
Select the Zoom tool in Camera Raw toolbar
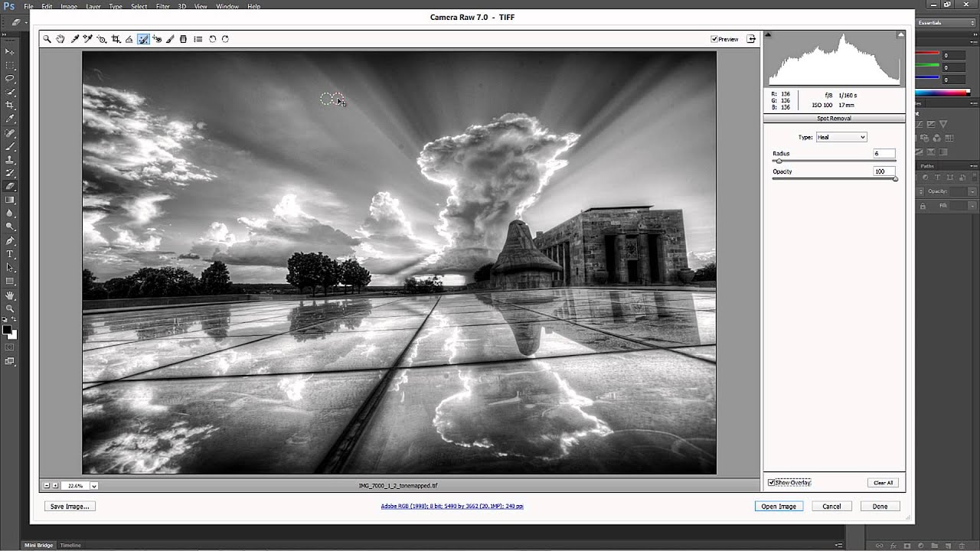pos(47,39)
